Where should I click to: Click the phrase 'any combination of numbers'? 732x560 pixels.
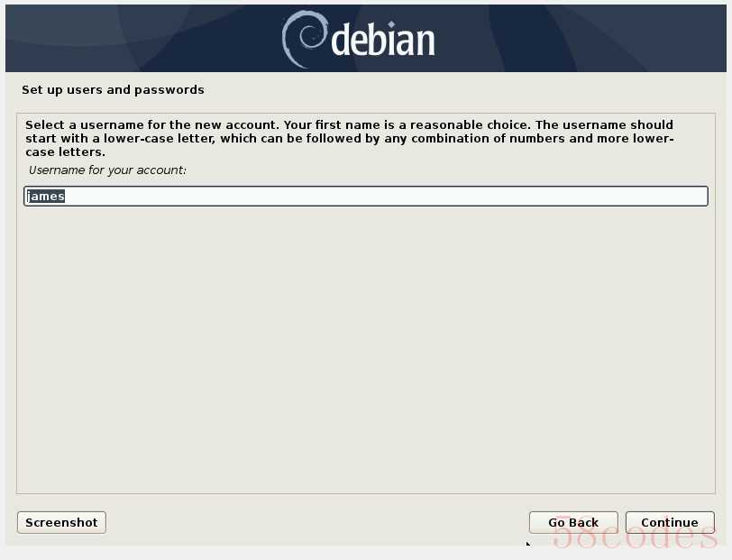[475, 138]
